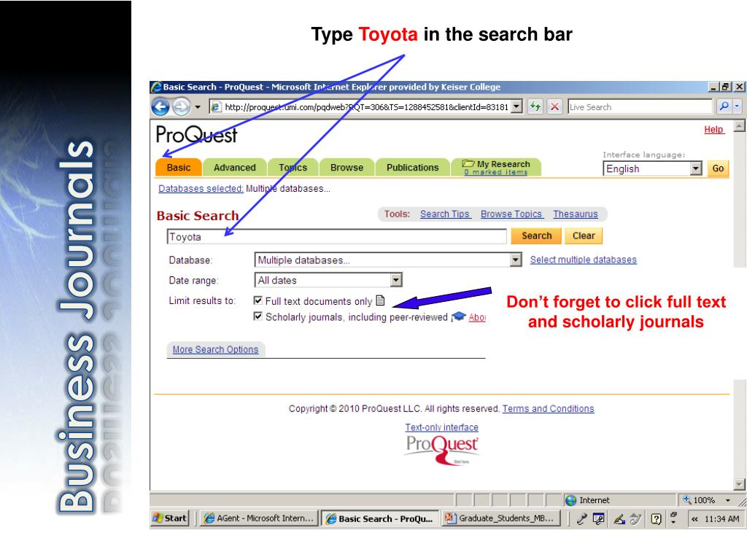Screen dimensions: 747x560
Task: Toggle Scholarly journals peer-reviewed checkbox
Action: pos(258,316)
